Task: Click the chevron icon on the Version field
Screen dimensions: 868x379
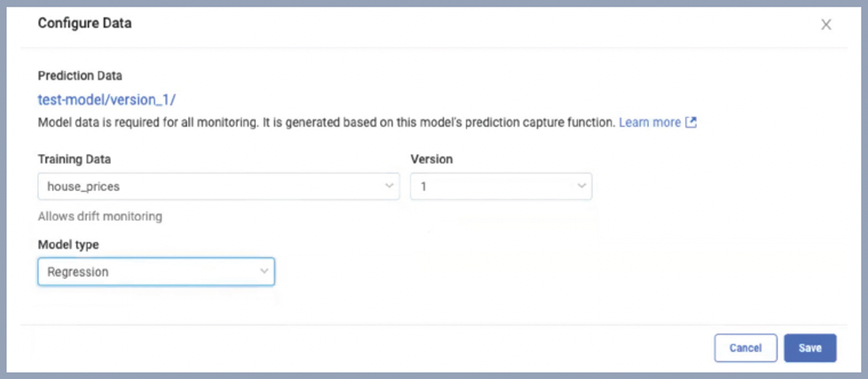Action: pyautogui.click(x=582, y=186)
